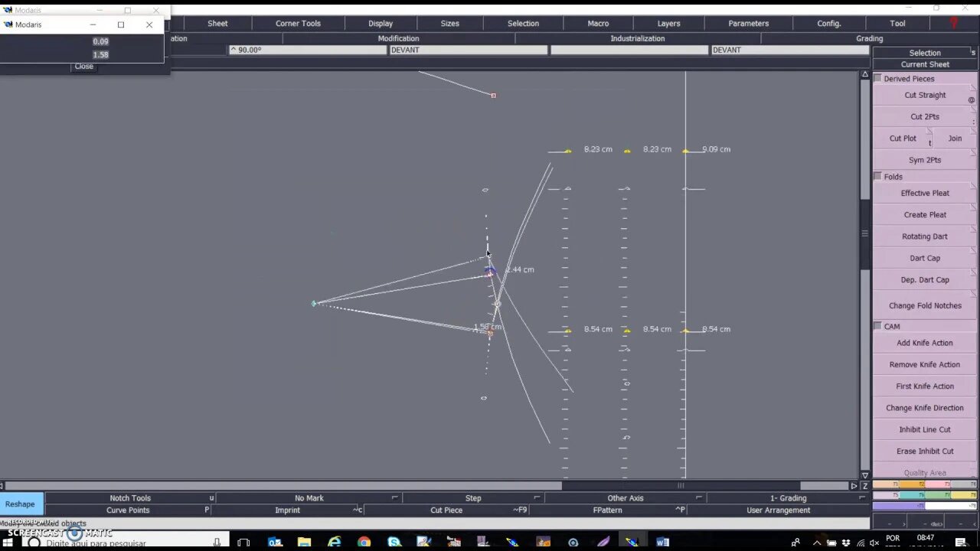The height and width of the screenshot is (551, 980).
Task: Select the Create Pleat tool
Action: pyautogui.click(x=925, y=214)
